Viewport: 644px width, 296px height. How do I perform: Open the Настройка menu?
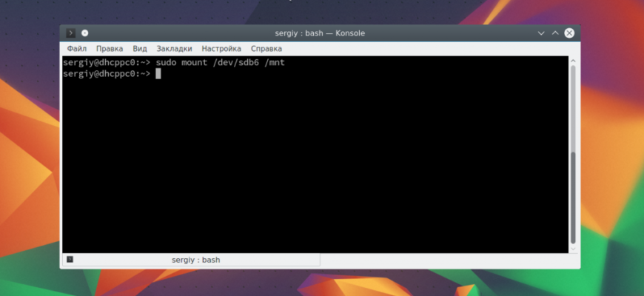click(221, 48)
